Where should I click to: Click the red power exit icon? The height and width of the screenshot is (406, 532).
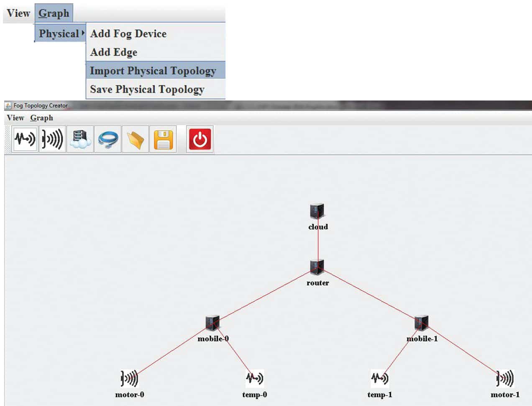pyautogui.click(x=200, y=139)
